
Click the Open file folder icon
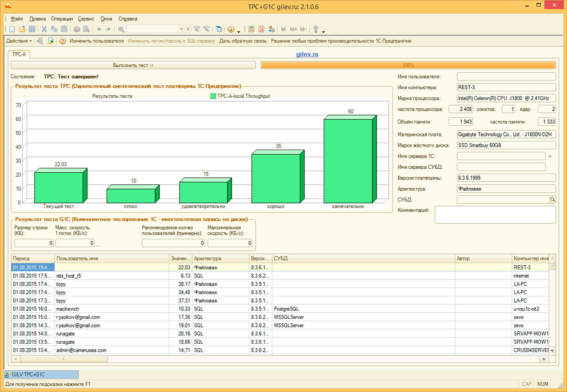(x=22, y=29)
